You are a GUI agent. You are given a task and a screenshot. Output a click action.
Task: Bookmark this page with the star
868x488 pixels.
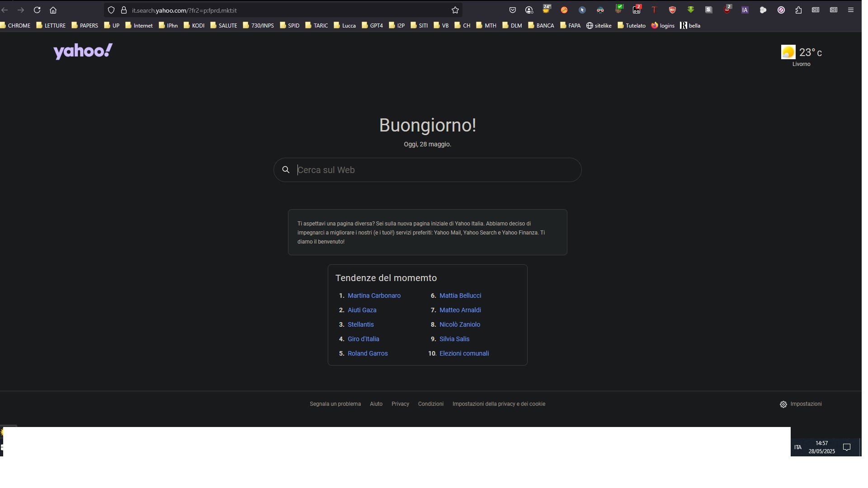(455, 10)
